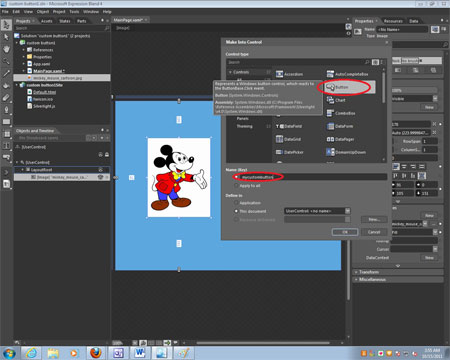
Task: Collapse the custom button1 project node
Action: click(x=17, y=43)
